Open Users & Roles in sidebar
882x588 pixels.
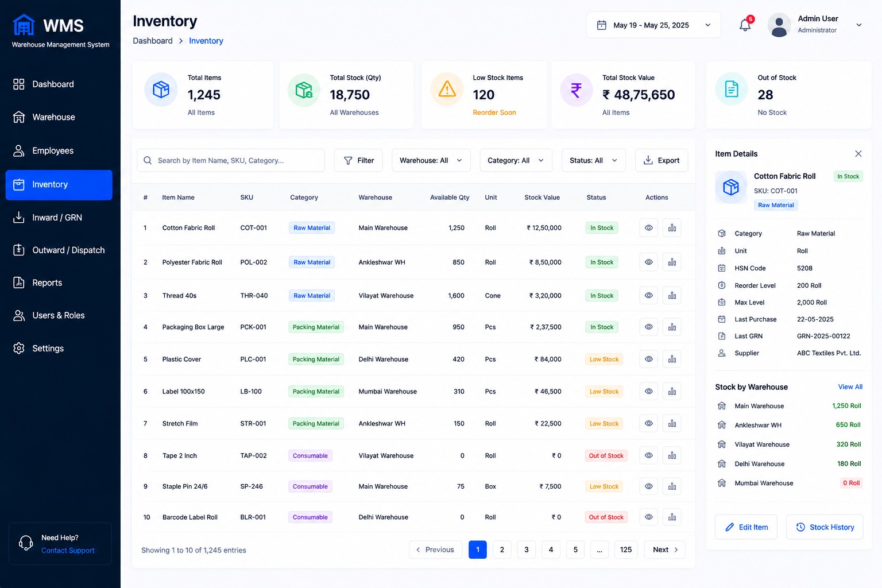pyautogui.click(x=59, y=316)
